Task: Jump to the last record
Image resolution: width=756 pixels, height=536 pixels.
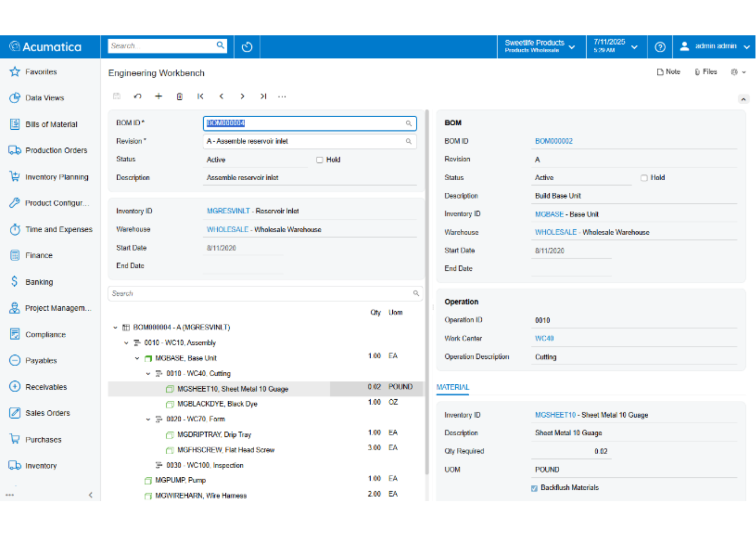Action: tap(263, 96)
